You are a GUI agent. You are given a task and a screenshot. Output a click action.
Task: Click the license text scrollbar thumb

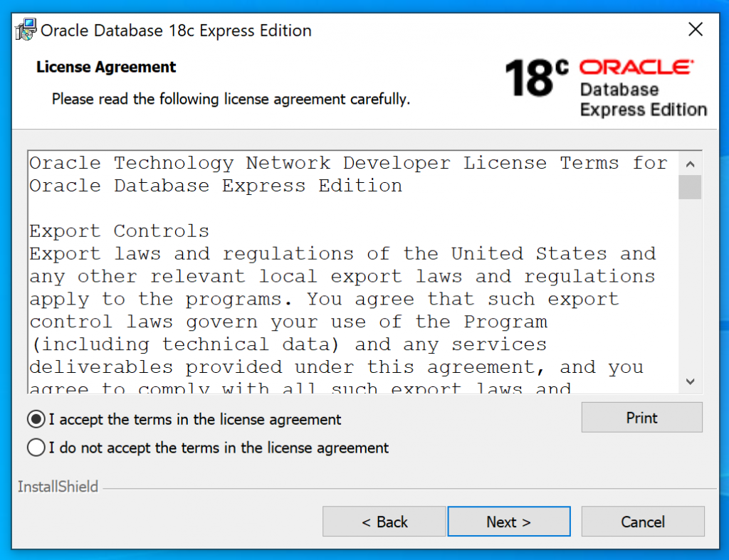click(x=690, y=187)
